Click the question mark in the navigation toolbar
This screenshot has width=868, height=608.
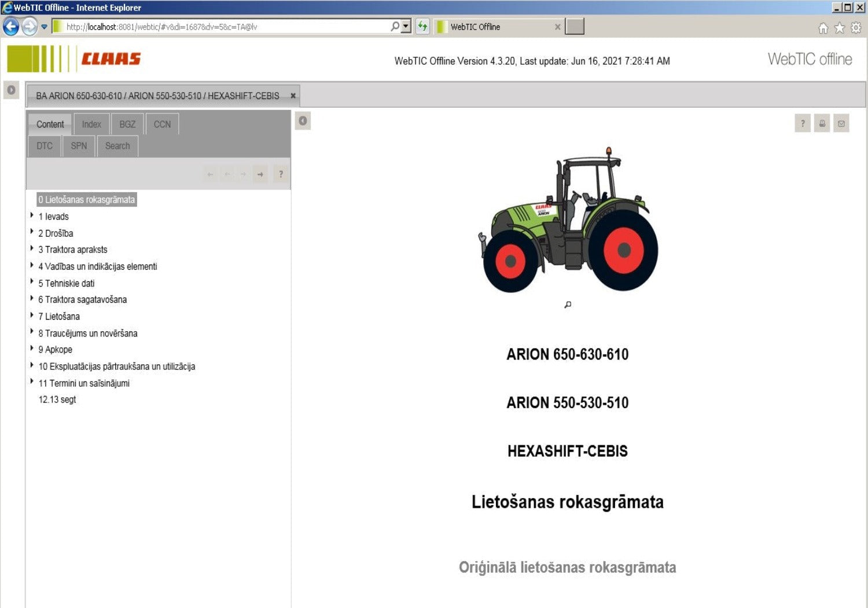pos(281,174)
